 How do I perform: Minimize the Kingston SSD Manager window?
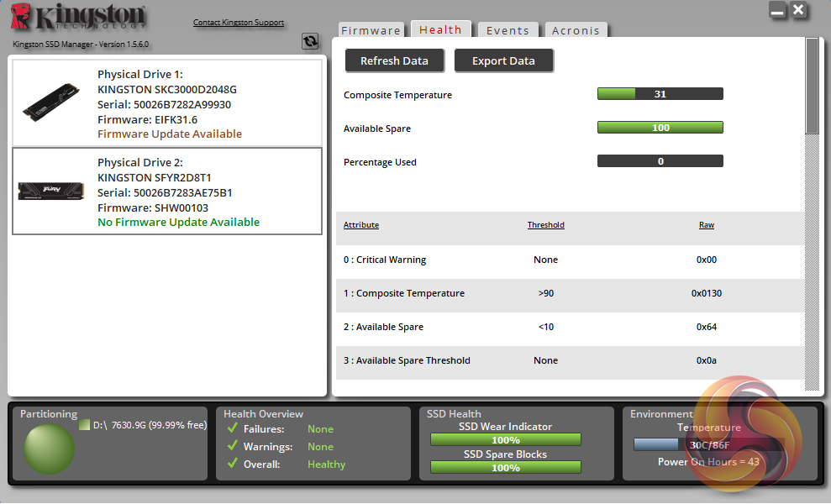tap(777, 10)
